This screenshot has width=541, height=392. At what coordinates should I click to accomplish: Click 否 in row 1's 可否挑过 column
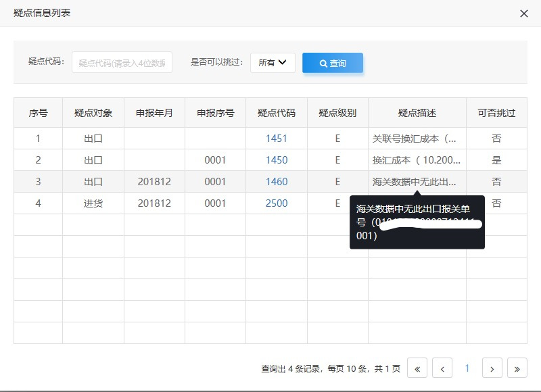[496, 139]
